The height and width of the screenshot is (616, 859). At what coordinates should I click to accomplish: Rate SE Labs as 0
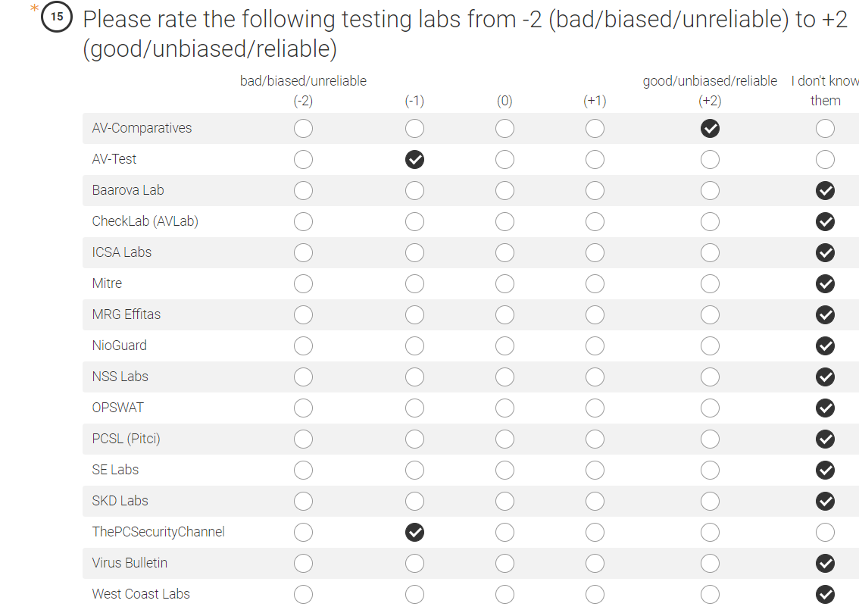504,471
